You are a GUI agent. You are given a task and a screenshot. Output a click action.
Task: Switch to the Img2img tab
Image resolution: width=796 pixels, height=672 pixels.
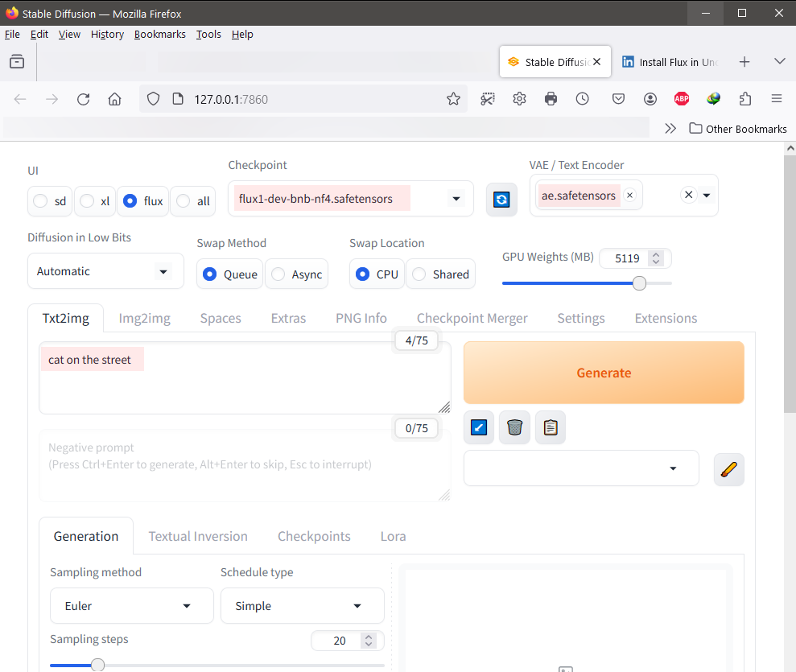click(145, 318)
